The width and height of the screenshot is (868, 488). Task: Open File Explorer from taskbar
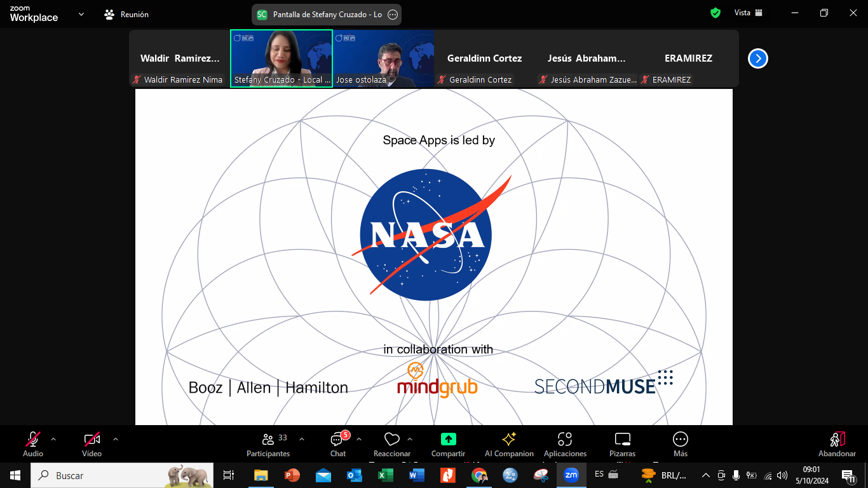tap(261, 475)
